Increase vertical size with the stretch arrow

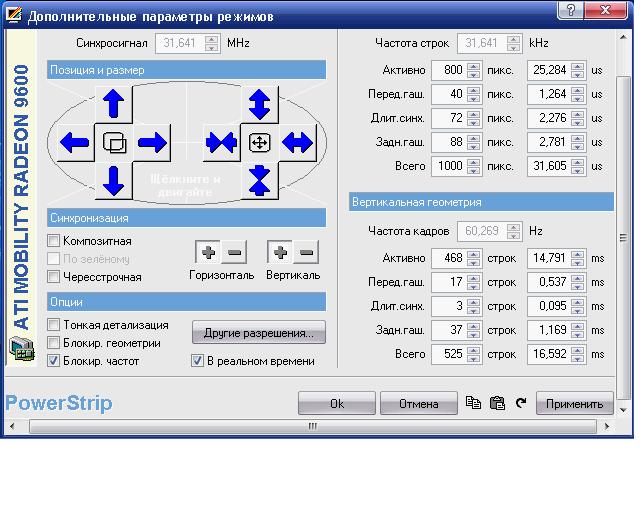259,104
